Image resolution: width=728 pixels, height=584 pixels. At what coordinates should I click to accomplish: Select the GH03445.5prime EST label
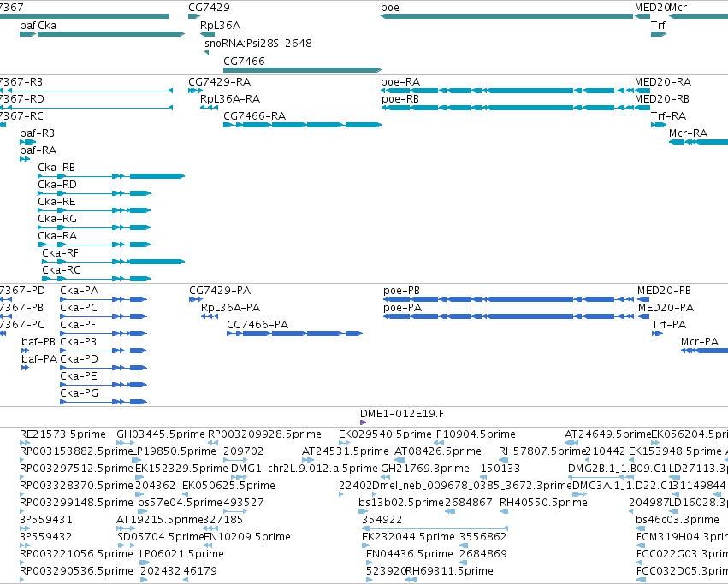click(161, 434)
